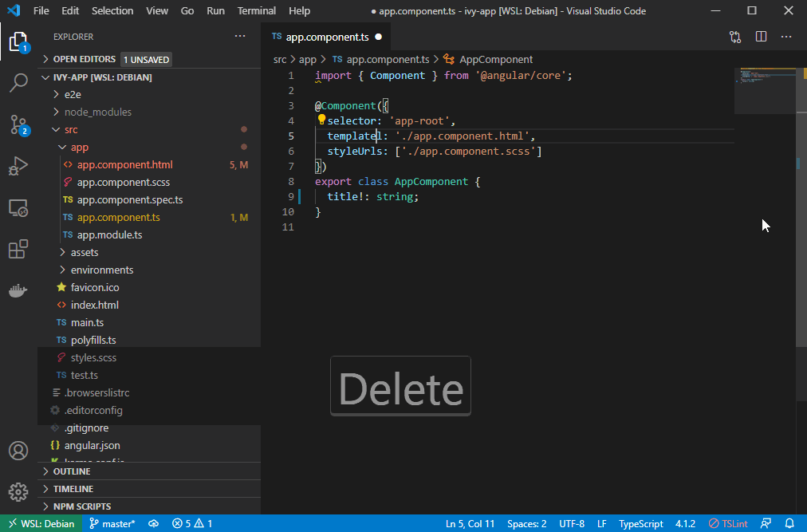Open notifications via the bell icon
The image size is (807, 532).
pos(789,523)
